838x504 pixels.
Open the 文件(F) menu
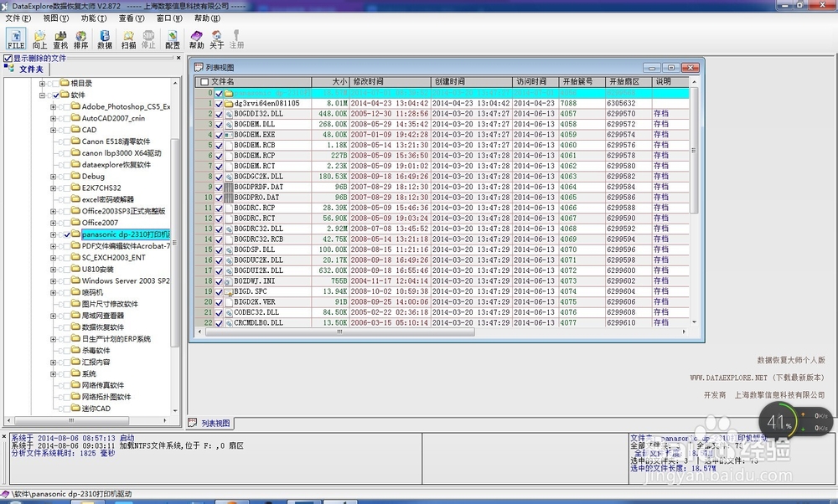click(x=18, y=18)
